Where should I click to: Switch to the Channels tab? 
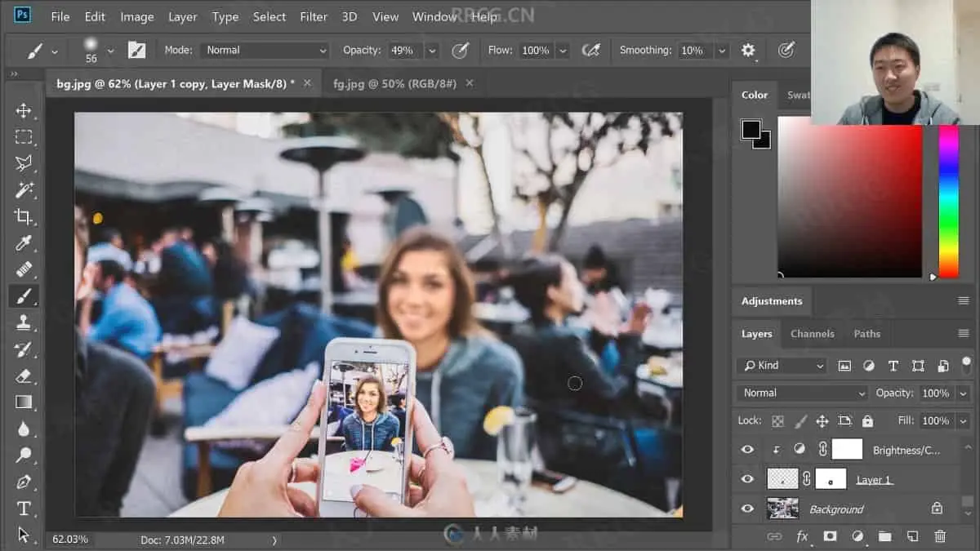tap(812, 334)
